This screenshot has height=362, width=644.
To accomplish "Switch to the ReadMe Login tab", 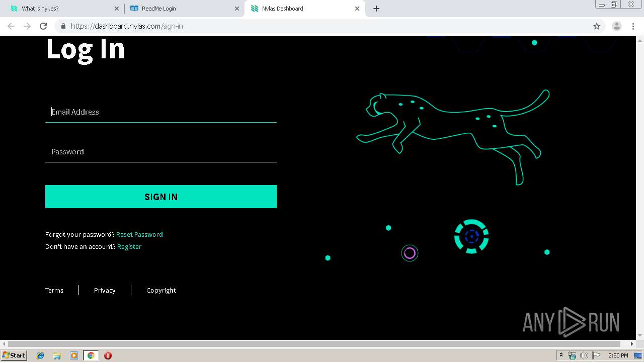I will (184, 9).
